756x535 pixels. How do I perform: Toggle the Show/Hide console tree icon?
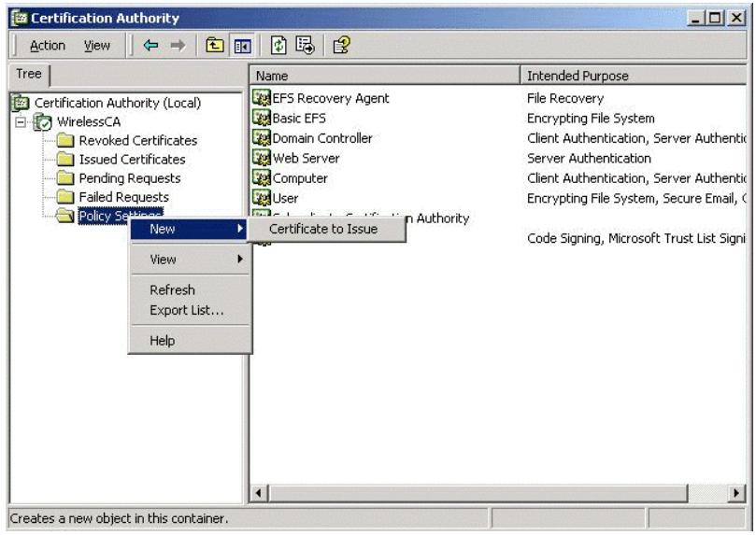[242, 46]
